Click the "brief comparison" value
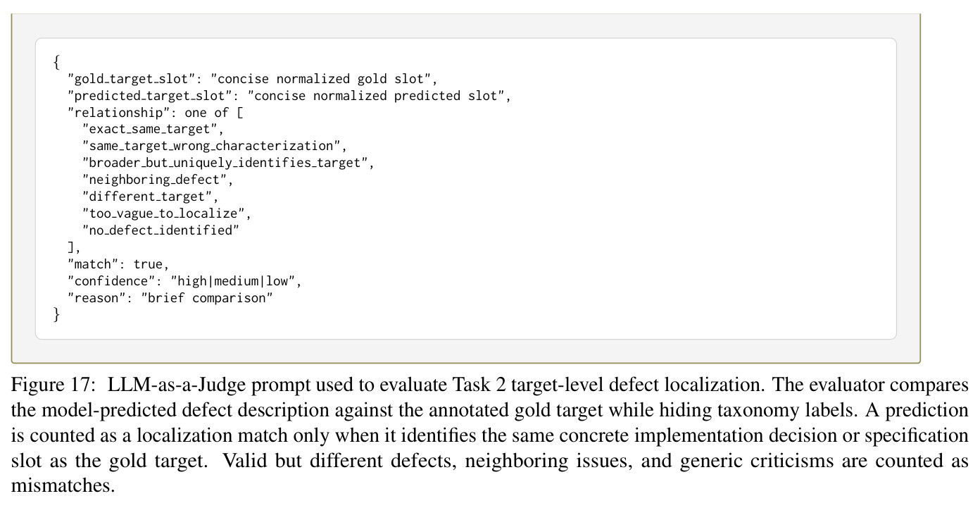The image size is (980, 508). coord(210,298)
